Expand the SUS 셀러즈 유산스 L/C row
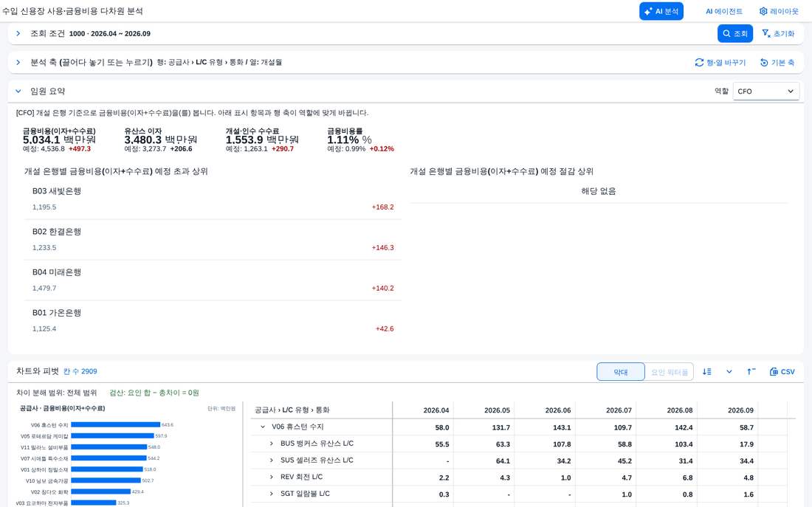Viewport: 812px width, 507px height. [x=272, y=461]
